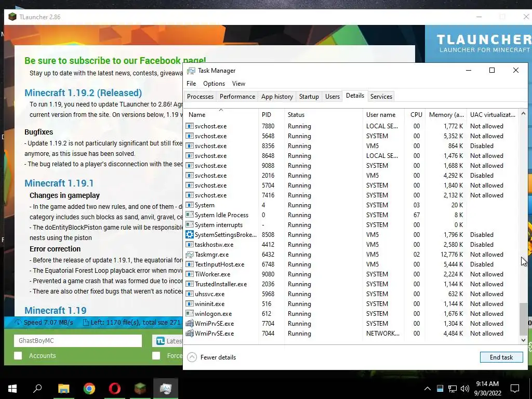Viewport: 532px width, 399px height.
Task: Switch to the App history tab
Action: (x=277, y=97)
